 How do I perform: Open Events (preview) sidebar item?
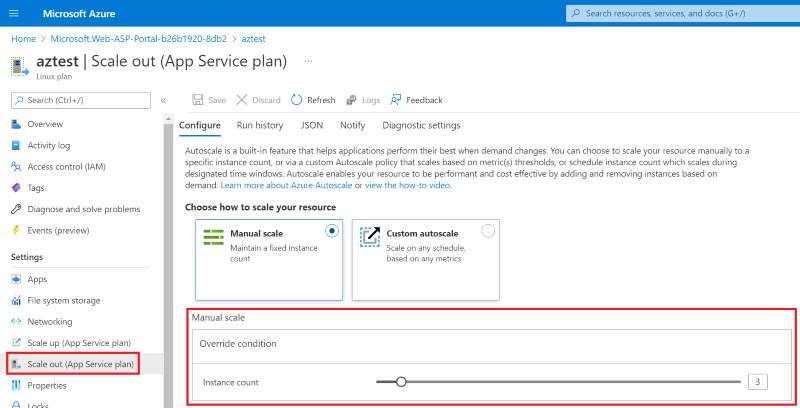63,230
